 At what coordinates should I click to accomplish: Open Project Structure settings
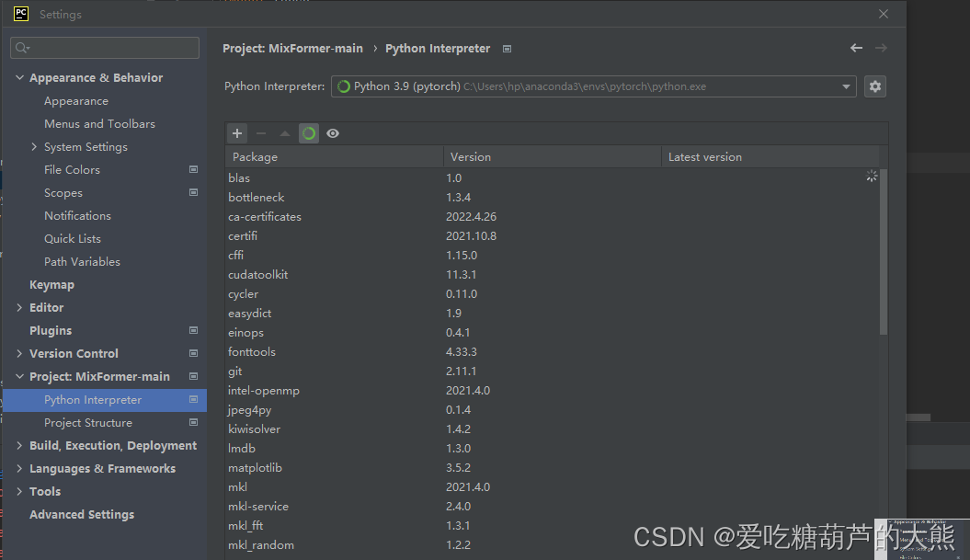click(88, 423)
